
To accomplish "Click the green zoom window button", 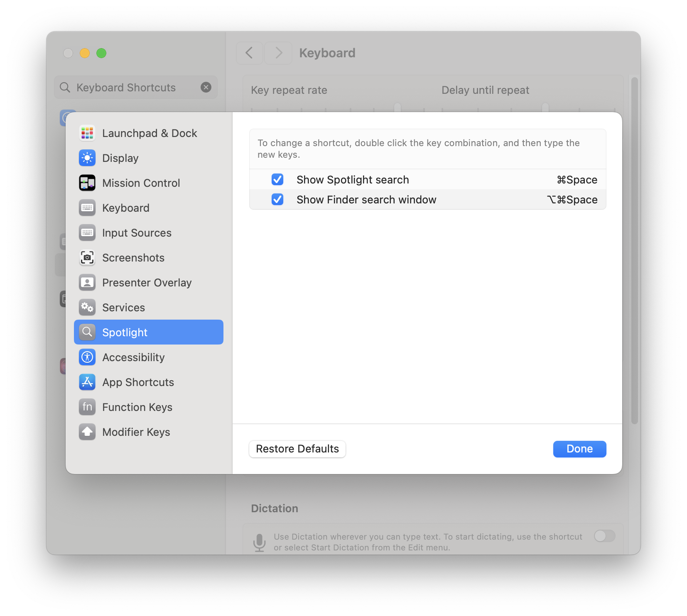I will [101, 53].
